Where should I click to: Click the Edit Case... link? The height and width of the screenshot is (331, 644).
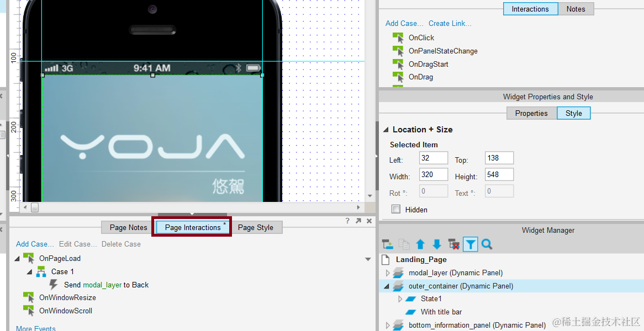point(78,244)
